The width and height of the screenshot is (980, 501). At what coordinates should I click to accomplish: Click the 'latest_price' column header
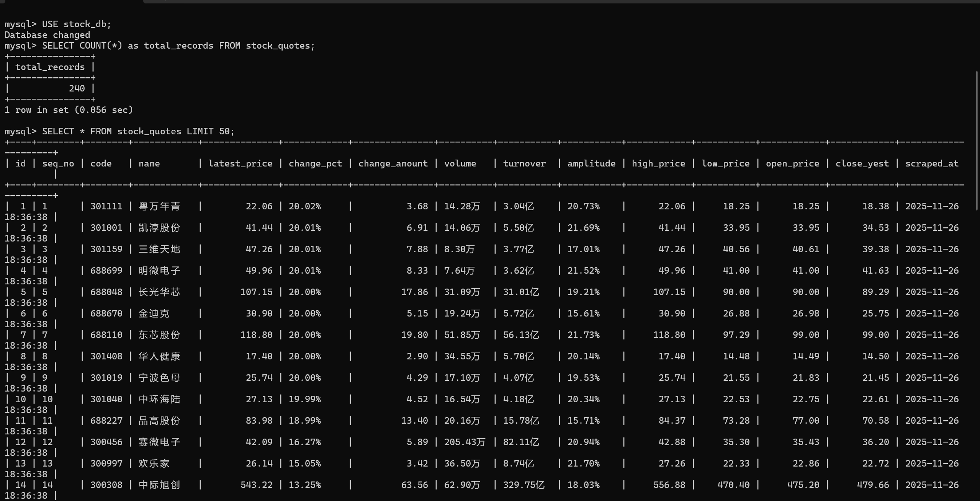pos(240,163)
